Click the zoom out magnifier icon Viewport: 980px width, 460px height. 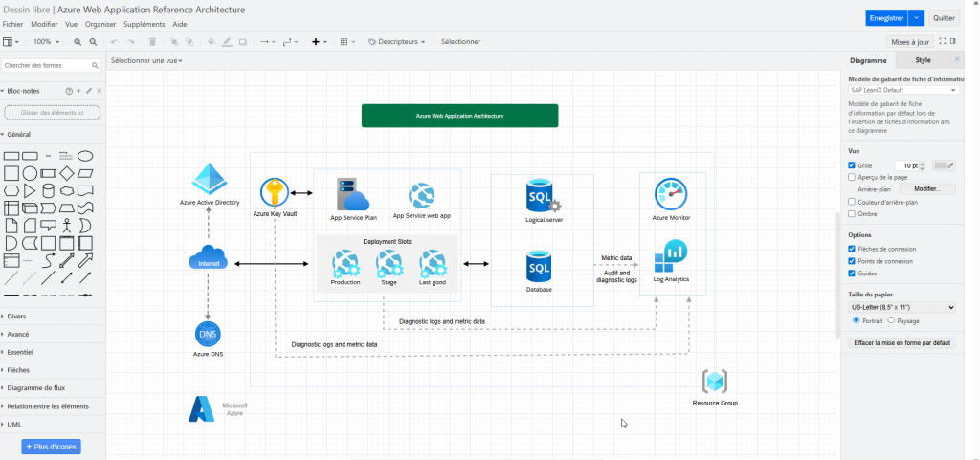pos(93,42)
